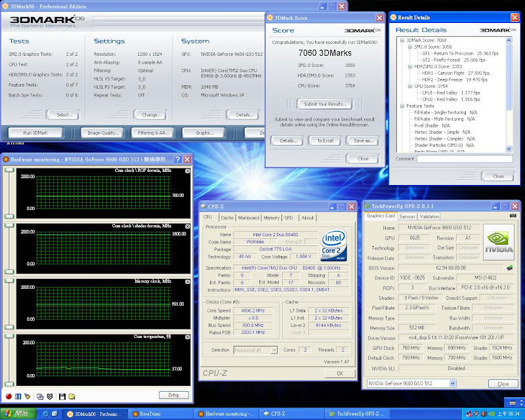This screenshot has height=420, width=525.
Task: Click the Select... button under Tests
Action: (x=64, y=115)
